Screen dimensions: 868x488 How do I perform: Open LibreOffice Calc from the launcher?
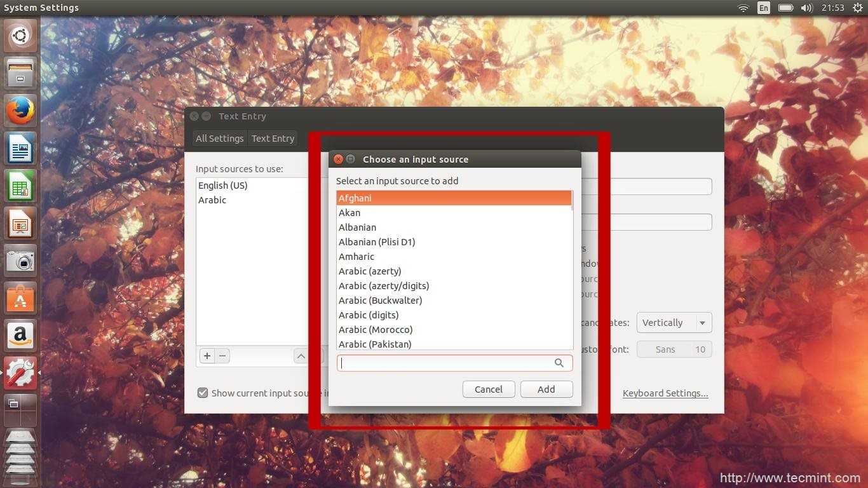click(20, 186)
